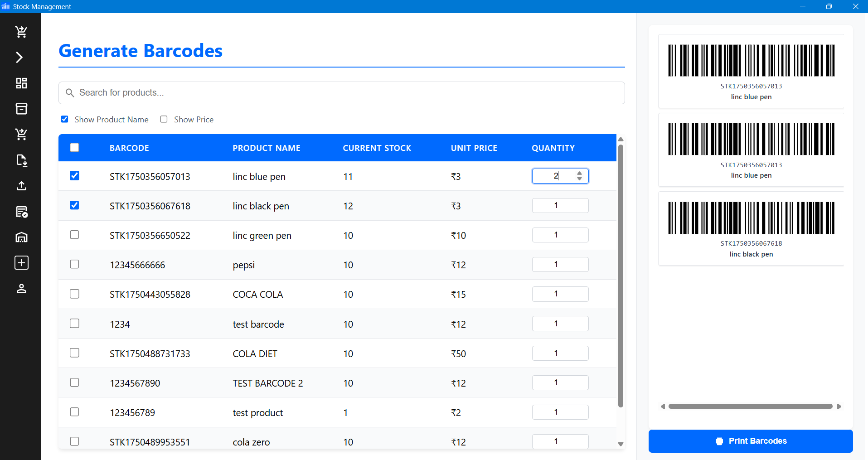Click the quantity field for pepsi

click(560, 265)
